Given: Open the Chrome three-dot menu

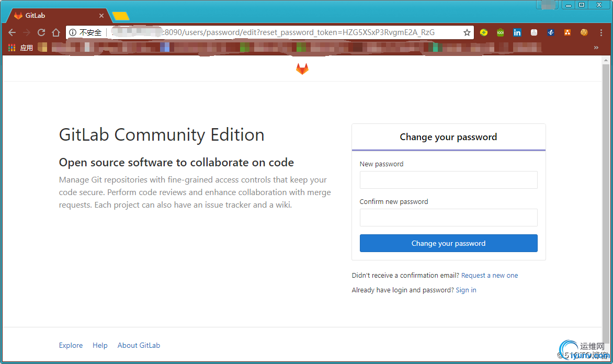Looking at the screenshot, I should [601, 32].
